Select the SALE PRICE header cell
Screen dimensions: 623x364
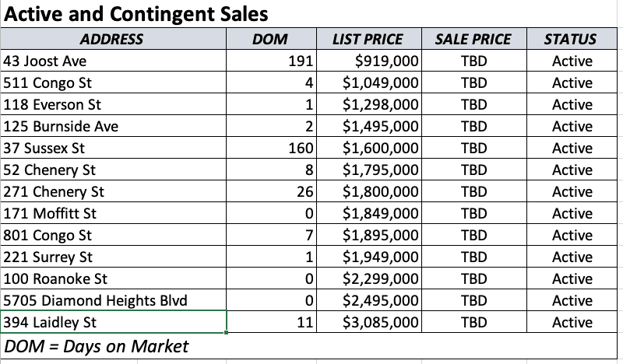474,39
